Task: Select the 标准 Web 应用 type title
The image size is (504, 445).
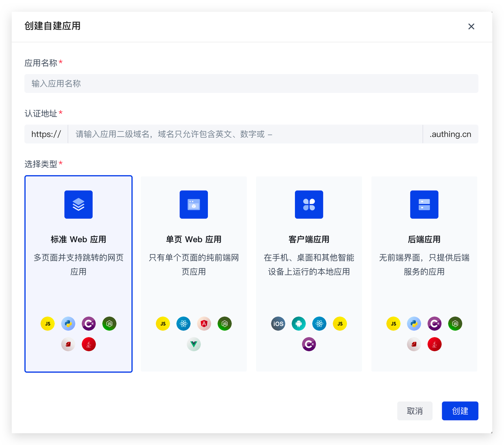Action: (78, 239)
